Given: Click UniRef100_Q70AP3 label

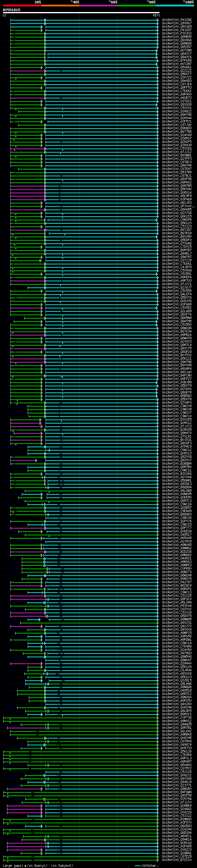Looking at the screenshot, I should tap(176, 403).
